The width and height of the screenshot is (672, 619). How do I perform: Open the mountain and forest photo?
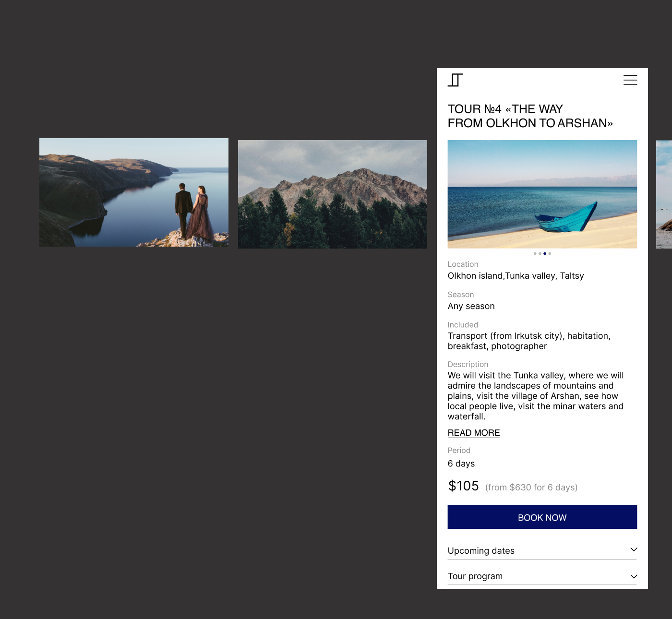(333, 194)
